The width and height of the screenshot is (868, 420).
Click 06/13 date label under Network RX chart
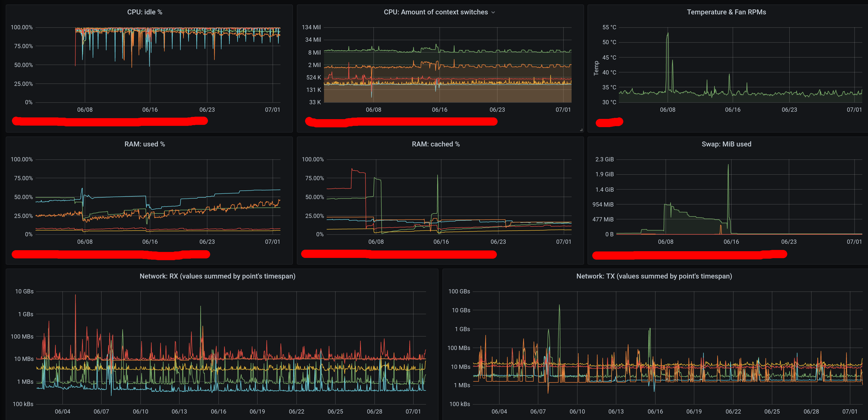tap(179, 412)
